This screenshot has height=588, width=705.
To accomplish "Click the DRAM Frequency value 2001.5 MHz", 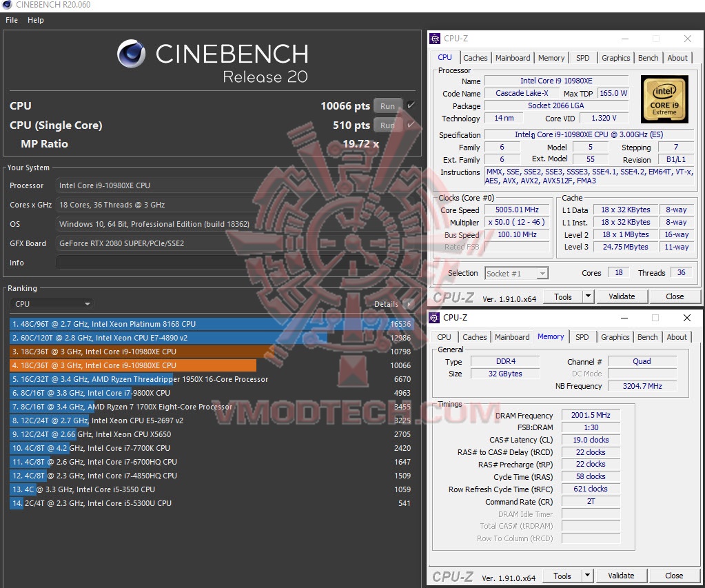I will click(x=591, y=415).
